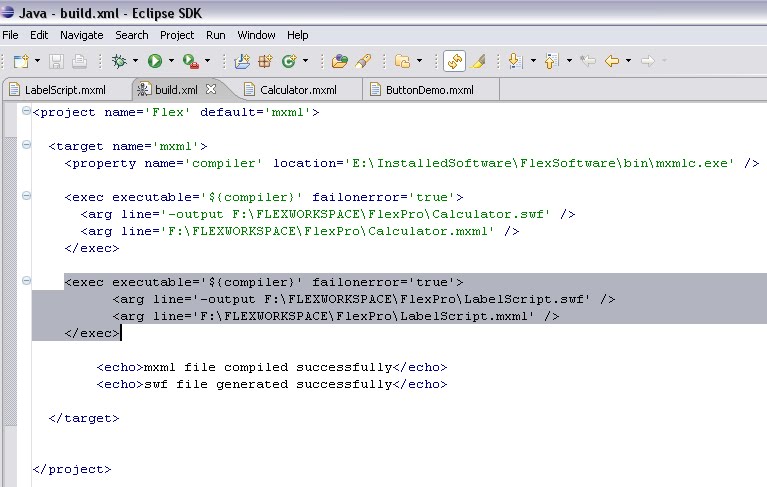Viewport: 767px width, 487px height.
Task: Click the folder navigation toolbar icon
Action: tap(403, 61)
